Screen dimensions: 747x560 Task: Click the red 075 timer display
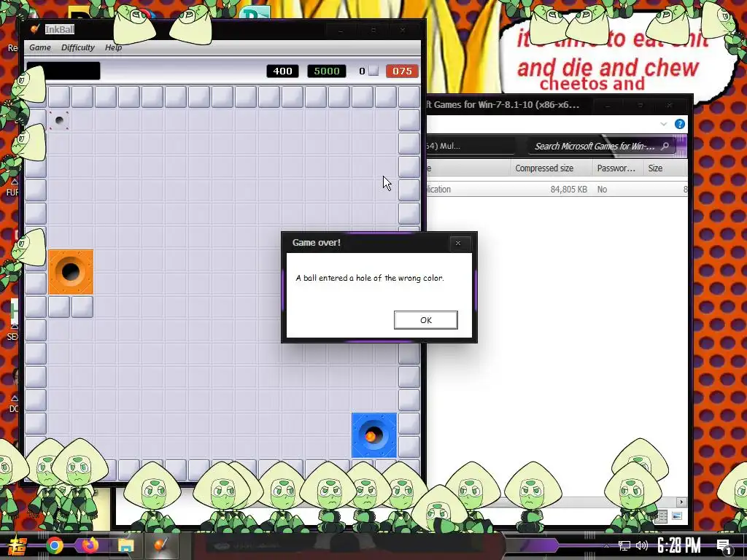402,71
